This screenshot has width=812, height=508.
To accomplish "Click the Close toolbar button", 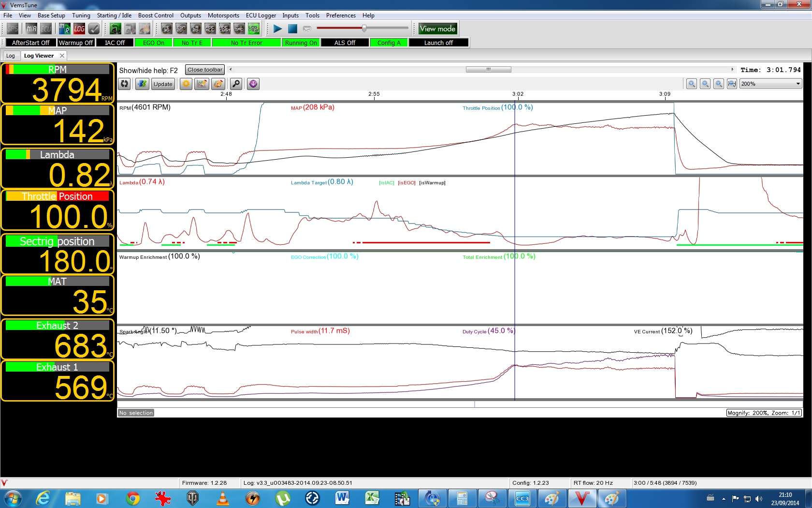I will click(x=205, y=70).
